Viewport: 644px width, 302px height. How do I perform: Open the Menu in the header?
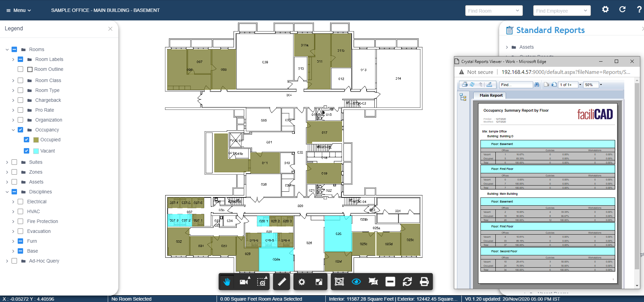[x=19, y=10]
